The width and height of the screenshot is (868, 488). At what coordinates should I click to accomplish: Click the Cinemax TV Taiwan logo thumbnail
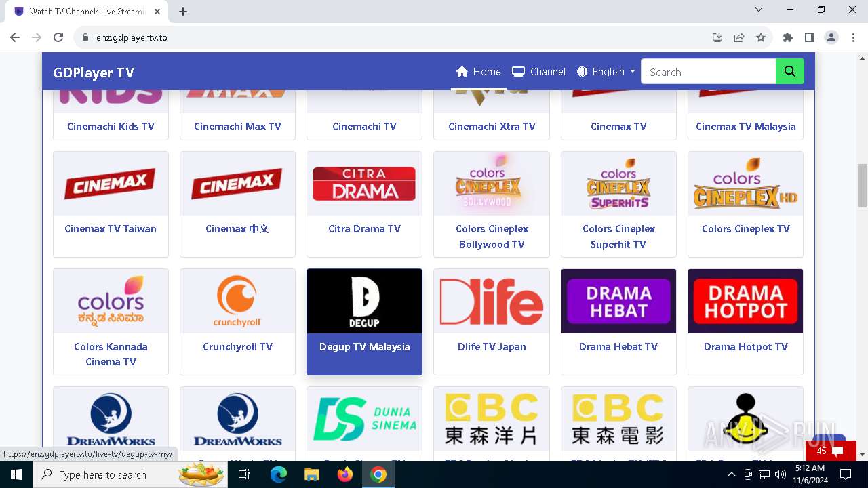tap(111, 184)
